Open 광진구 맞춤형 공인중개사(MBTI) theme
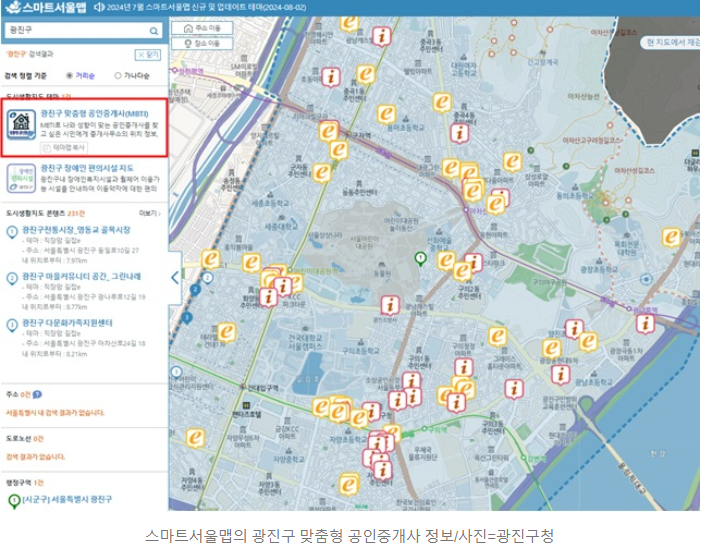This screenshot has width=701, height=545. [x=94, y=114]
